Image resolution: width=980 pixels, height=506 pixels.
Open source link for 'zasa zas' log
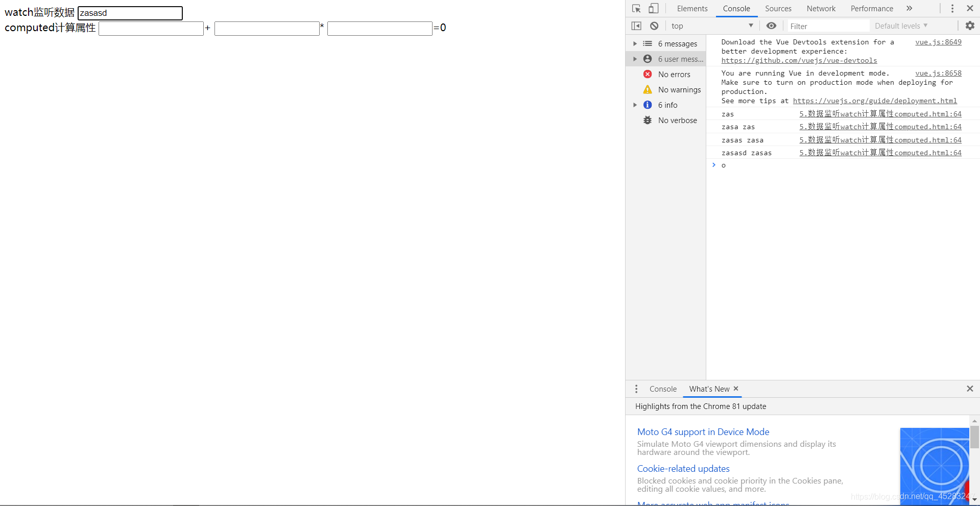tap(880, 127)
